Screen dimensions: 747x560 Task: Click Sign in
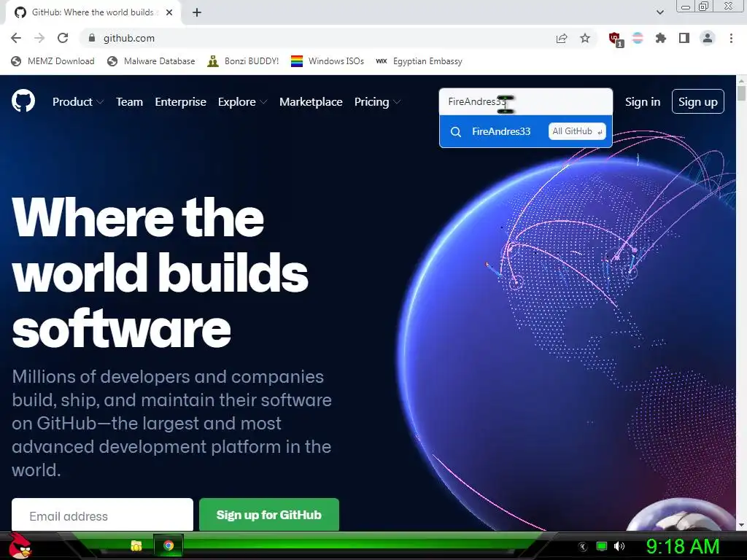(643, 102)
